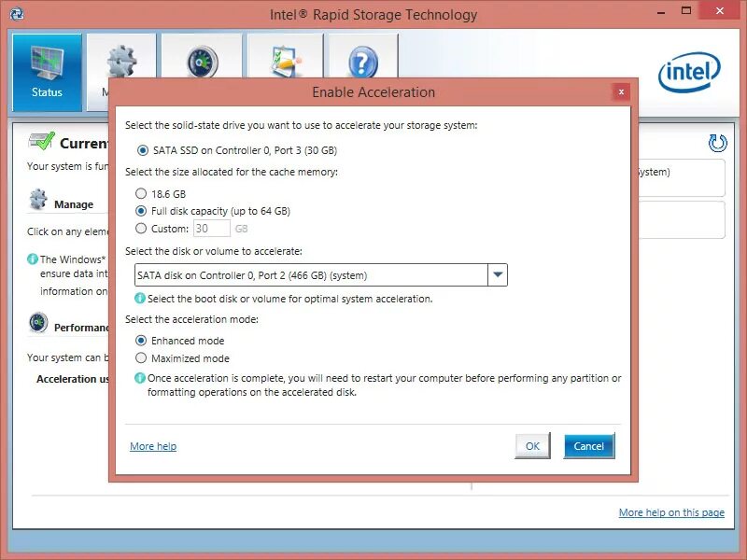747x560 pixels.
Task: Click info icon beside boot disk hint
Action: coord(139,298)
